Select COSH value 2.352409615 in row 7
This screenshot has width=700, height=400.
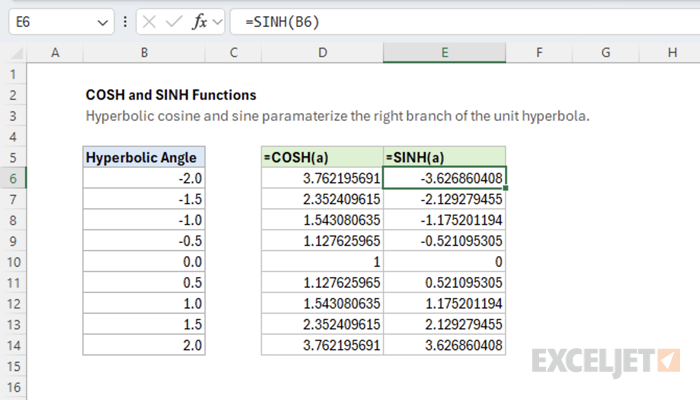point(322,199)
